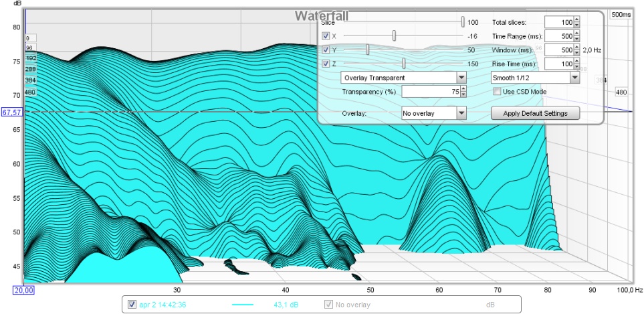
Task: Decrease the Time Range stepper value
Action: (x=576, y=39)
